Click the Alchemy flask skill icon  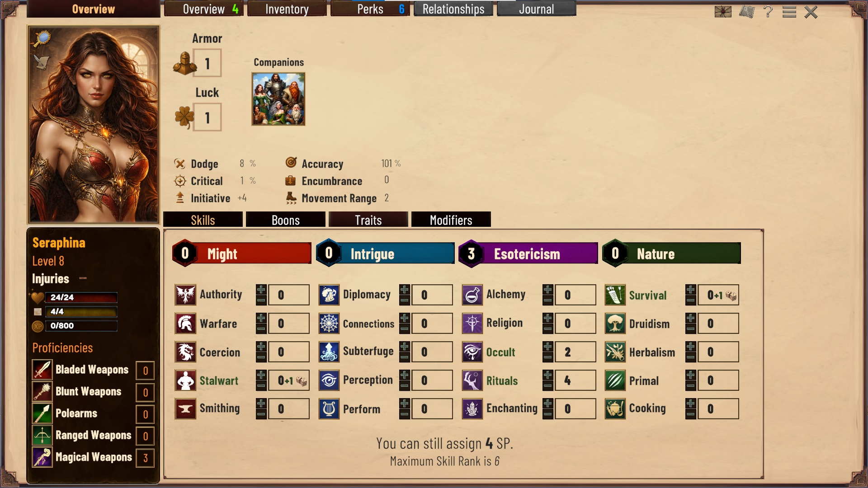[x=472, y=295]
